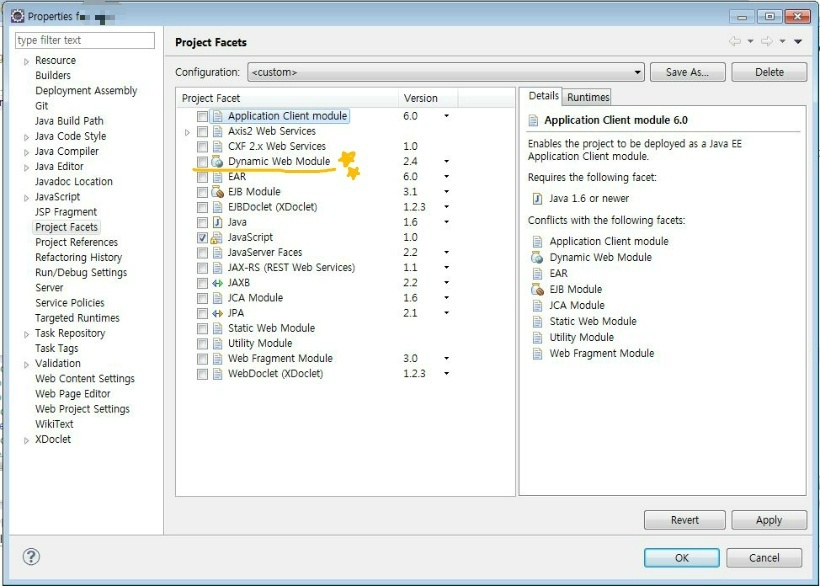The width and height of the screenshot is (820, 586).
Task: Click the Eclipse icon in title bar
Action: pyautogui.click(x=17, y=16)
